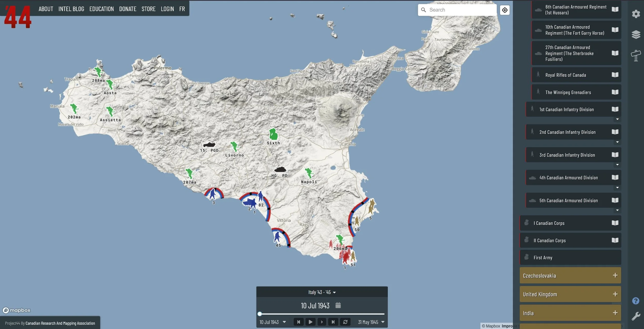The height and width of the screenshot is (329, 644).
Task: Open calendar icon next to date
Action: tap(338, 305)
